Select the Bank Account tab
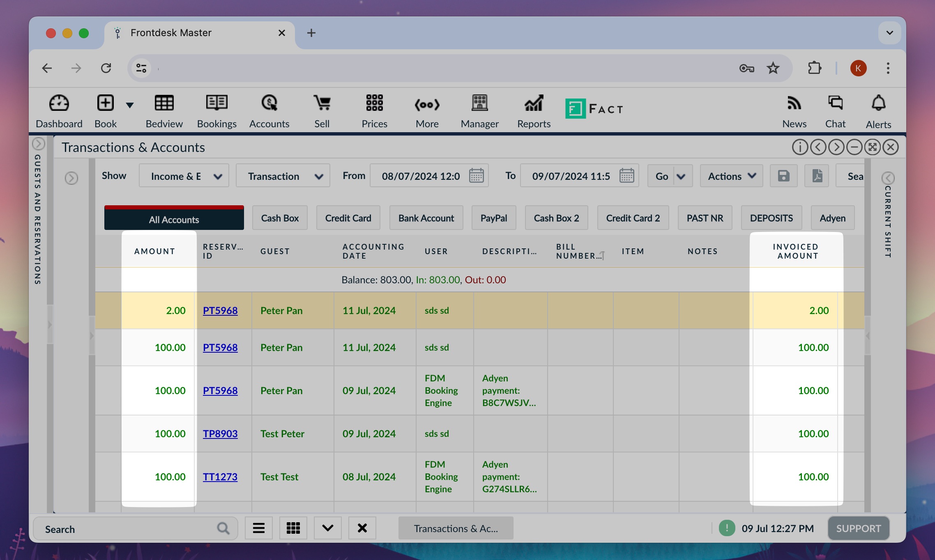This screenshot has width=935, height=560. (x=426, y=218)
